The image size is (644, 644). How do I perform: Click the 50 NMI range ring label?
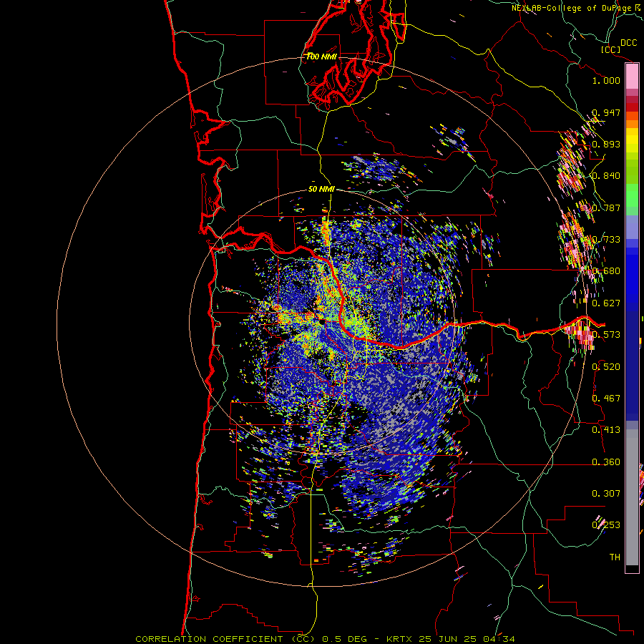pyautogui.click(x=321, y=190)
